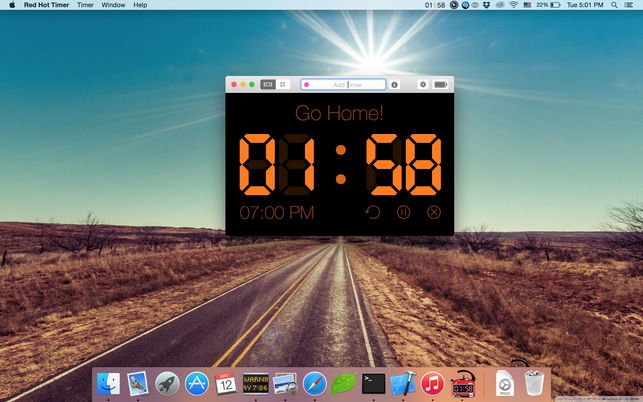Pause the running countdown timer
Image resolution: width=643 pixels, height=402 pixels.
pyautogui.click(x=404, y=212)
